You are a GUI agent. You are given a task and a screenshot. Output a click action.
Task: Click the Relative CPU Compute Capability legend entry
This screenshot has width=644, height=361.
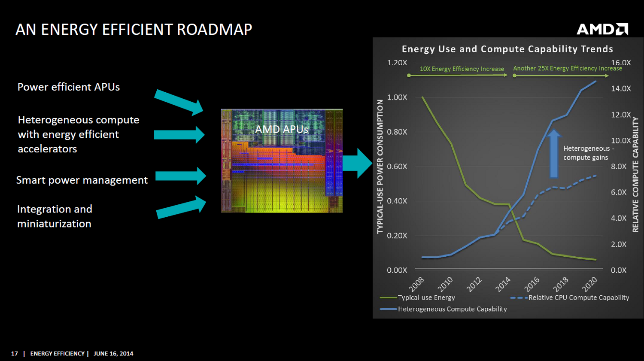click(570, 297)
